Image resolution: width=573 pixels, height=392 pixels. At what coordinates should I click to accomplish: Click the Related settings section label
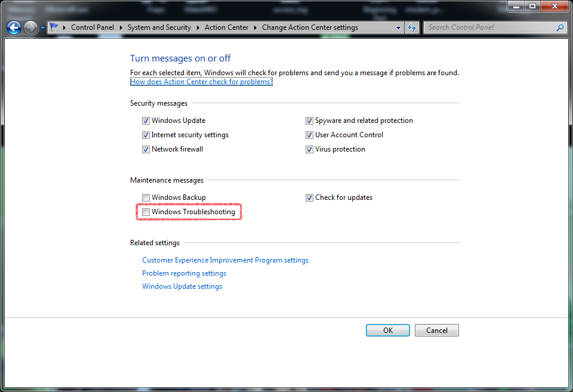point(155,243)
